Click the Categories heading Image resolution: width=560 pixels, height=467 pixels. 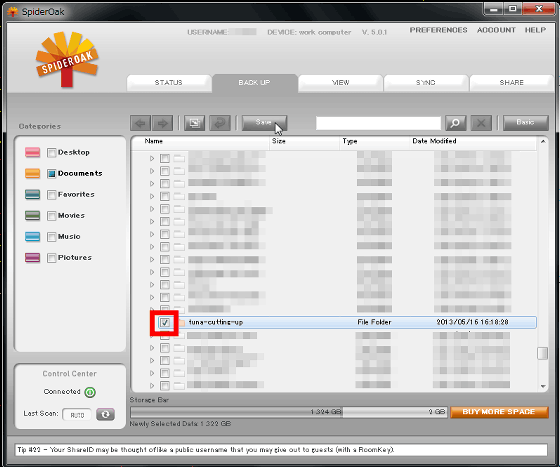click(40, 126)
